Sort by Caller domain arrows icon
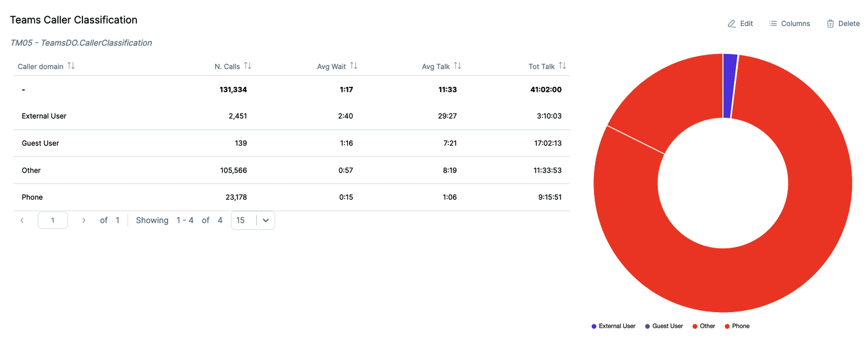The height and width of the screenshot is (345, 868). pyautogui.click(x=71, y=66)
